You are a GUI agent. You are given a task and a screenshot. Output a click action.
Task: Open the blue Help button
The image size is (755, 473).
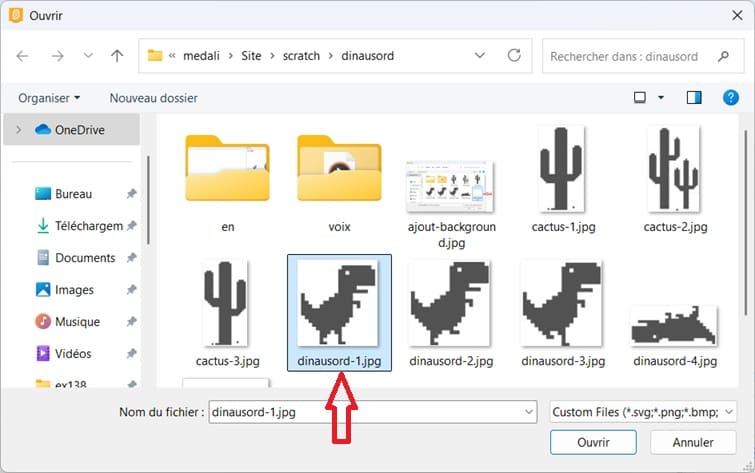(730, 98)
